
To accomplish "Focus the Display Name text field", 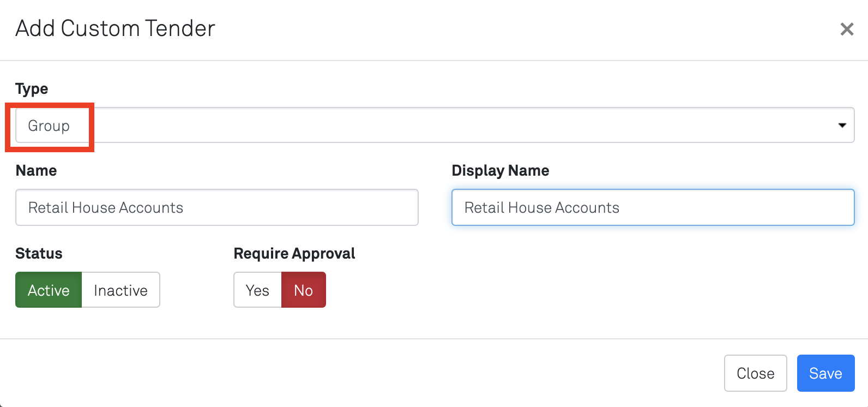I will coord(653,207).
